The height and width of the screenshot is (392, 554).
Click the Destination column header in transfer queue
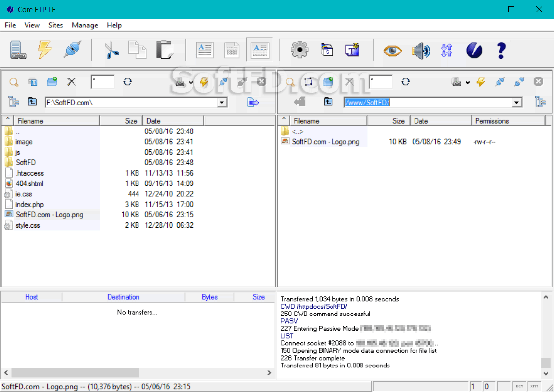pos(123,297)
